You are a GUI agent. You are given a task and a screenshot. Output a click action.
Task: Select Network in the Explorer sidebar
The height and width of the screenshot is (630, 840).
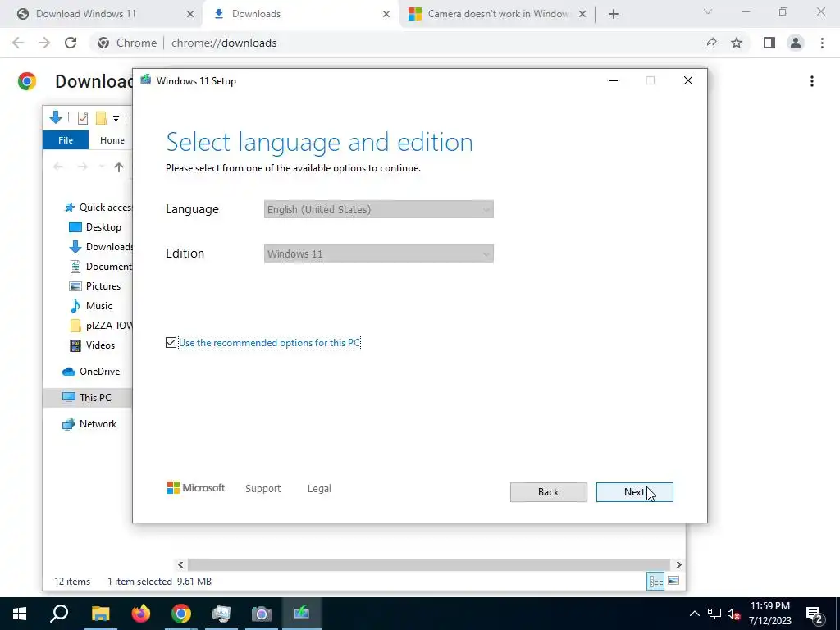(x=89, y=424)
